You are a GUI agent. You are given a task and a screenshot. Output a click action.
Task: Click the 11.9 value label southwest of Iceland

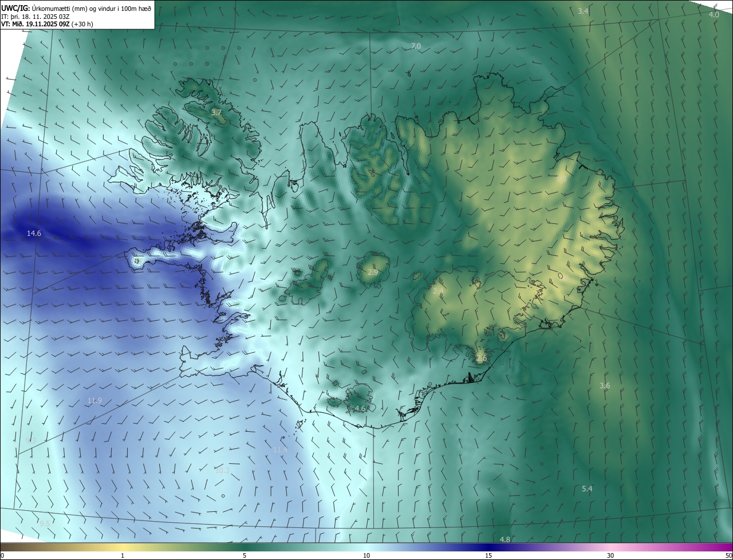(95, 400)
